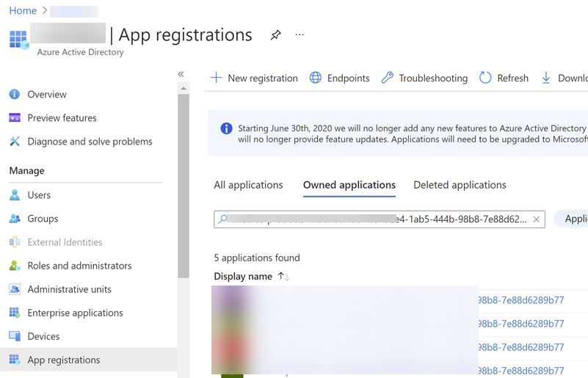Open External Identities
This screenshot has width=588, height=378.
point(65,242)
